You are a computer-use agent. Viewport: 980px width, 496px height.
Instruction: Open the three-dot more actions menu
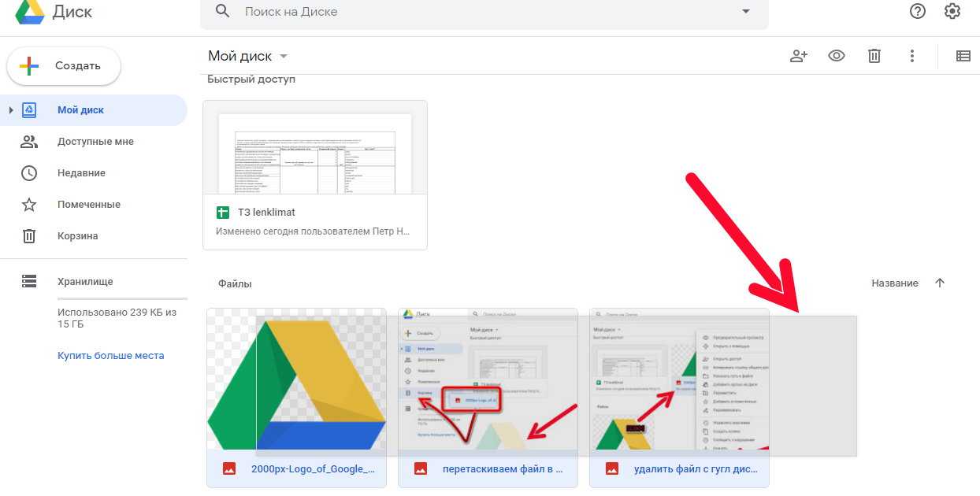pos(911,56)
